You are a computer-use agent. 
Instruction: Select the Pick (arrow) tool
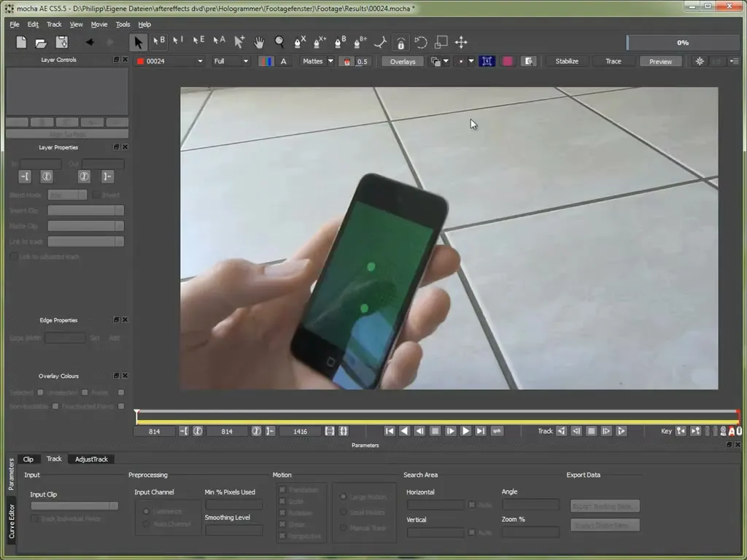click(139, 42)
